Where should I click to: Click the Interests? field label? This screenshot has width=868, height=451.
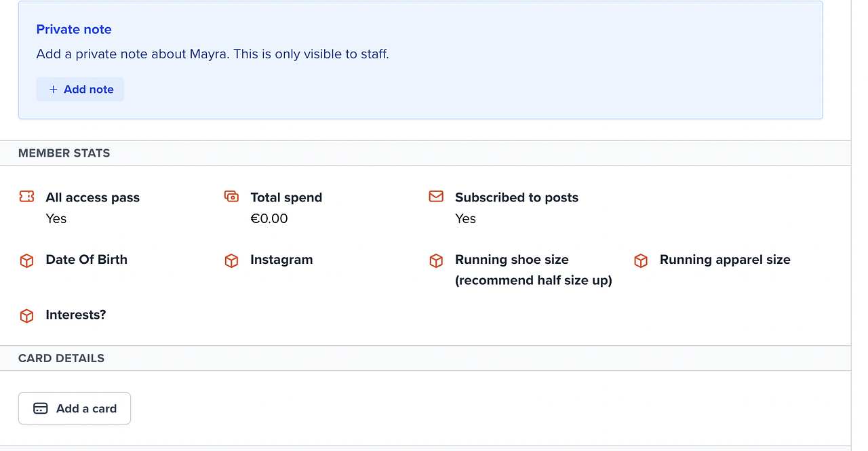pos(75,315)
